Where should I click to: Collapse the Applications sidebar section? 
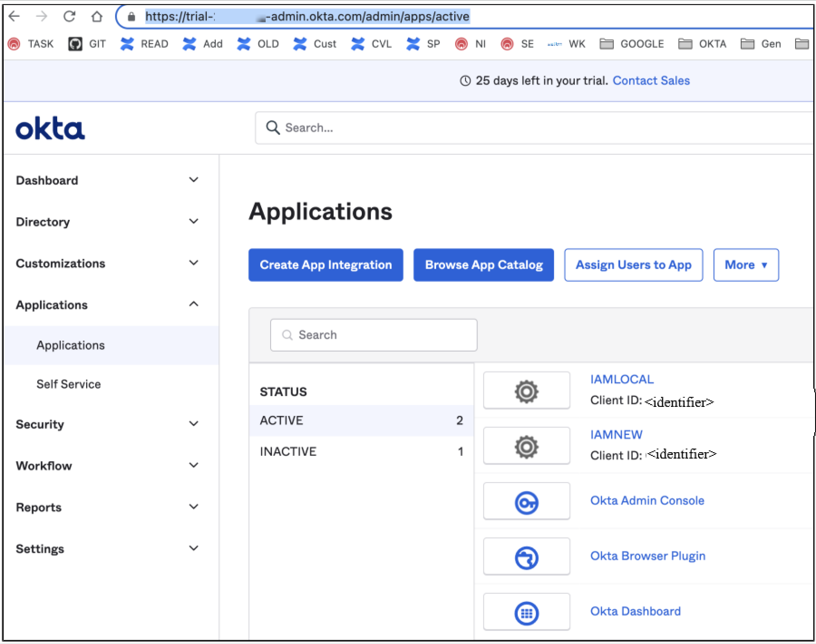pos(194,304)
